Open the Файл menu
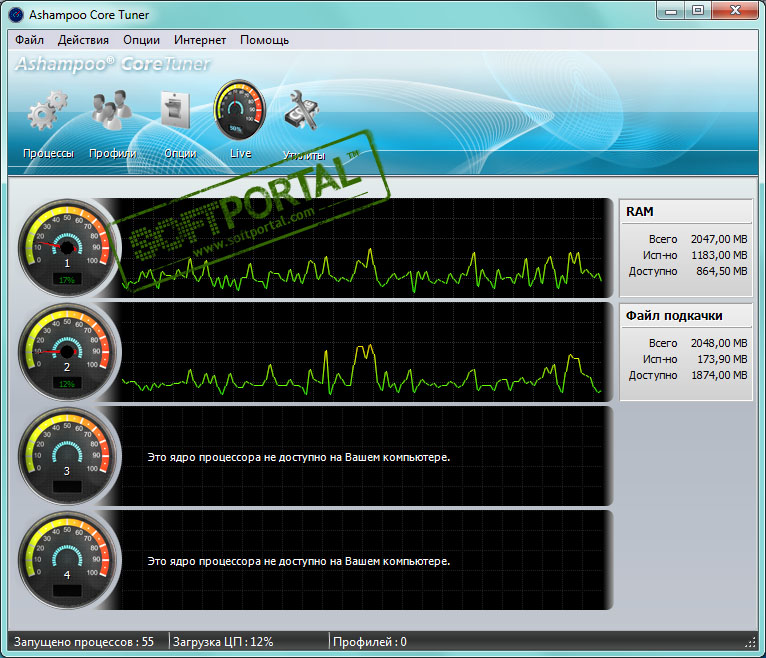This screenshot has width=766, height=658. coord(29,40)
